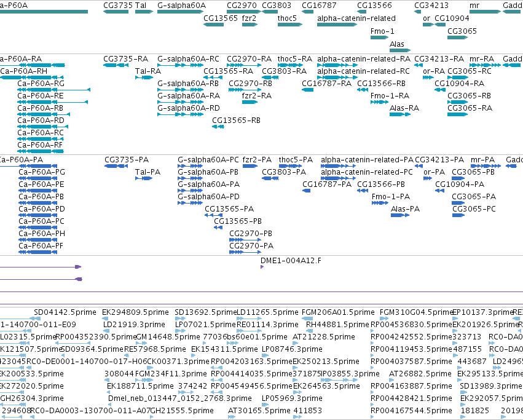
Task: Open the alpha-catenin-related gene feature
Action: click(337, 25)
